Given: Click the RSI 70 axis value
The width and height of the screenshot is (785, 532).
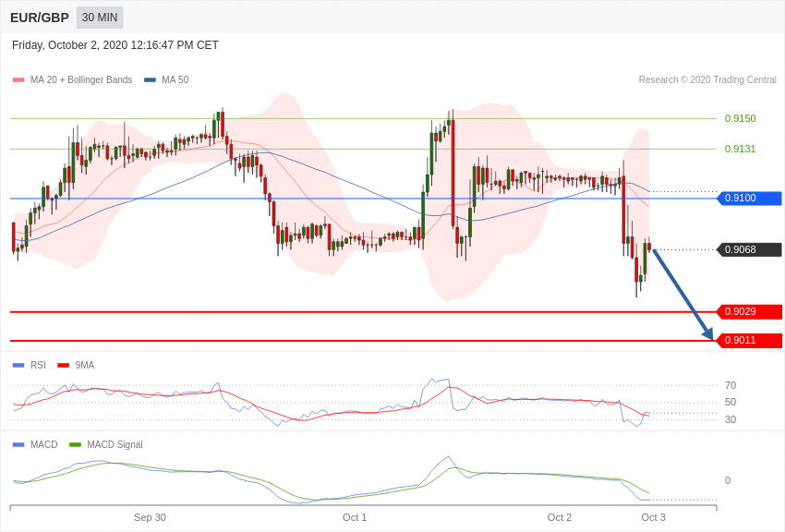Looking at the screenshot, I should pos(731,385).
